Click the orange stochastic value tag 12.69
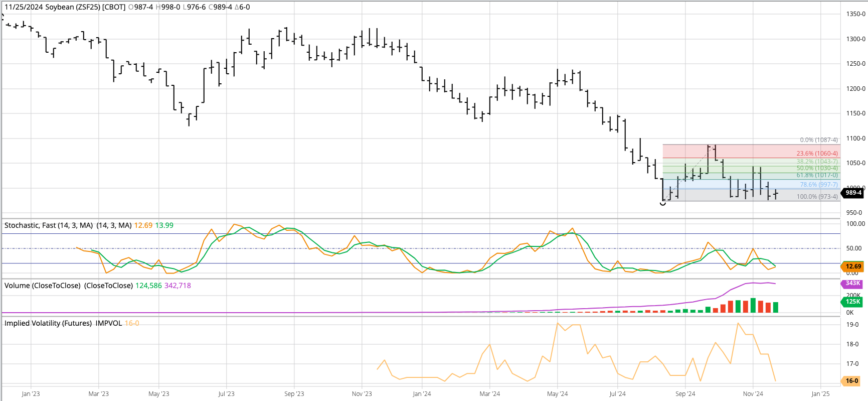This screenshot has height=401, width=868. pos(853,266)
